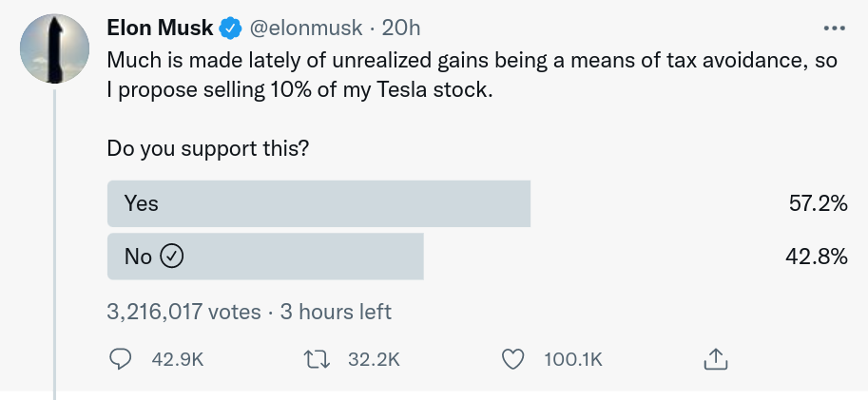This screenshot has height=400, width=868.
Task: Click the checkmark circle beside No
Action: pos(172,257)
